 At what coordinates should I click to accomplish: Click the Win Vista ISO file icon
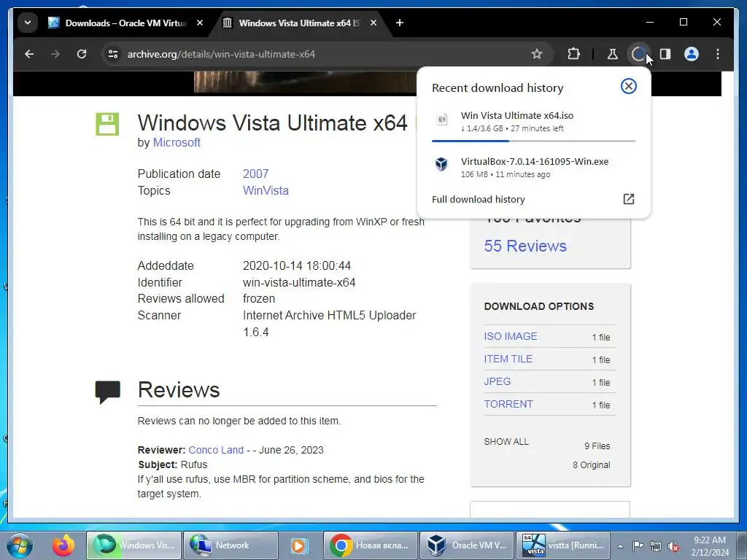pyautogui.click(x=441, y=119)
